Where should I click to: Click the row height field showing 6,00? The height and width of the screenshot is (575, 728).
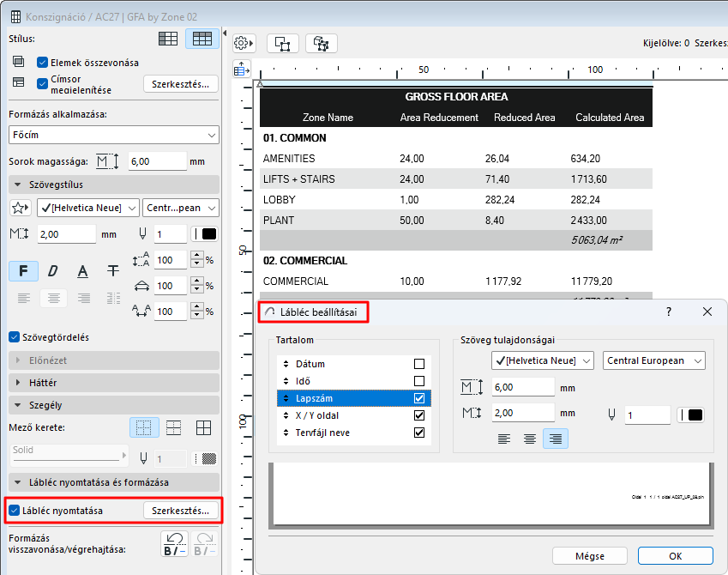(x=157, y=160)
